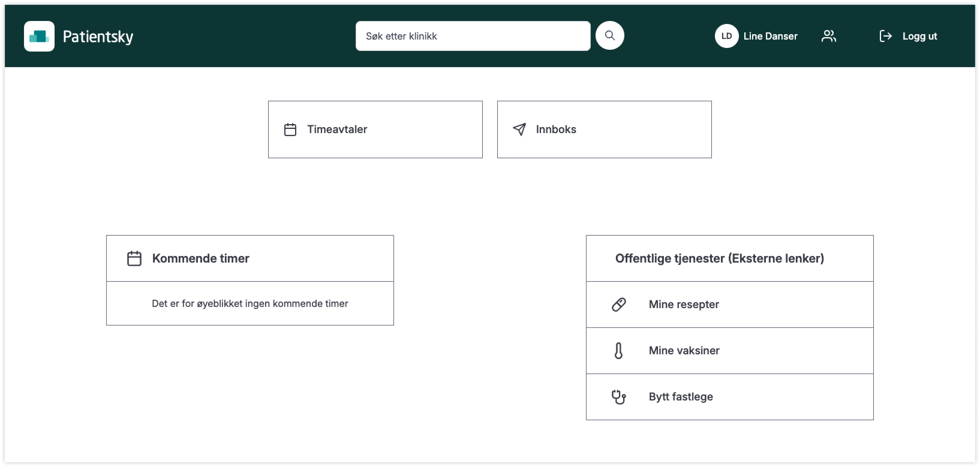Click the Patientsky logo icon
980x467 pixels.
(x=39, y=36)
